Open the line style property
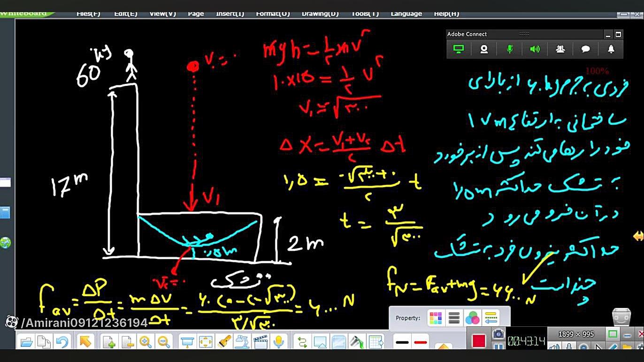 point(491,318)
